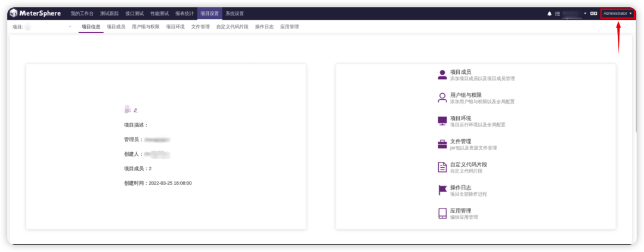This screenshot has height=252, width=644.
Task: Open the 项目 selector dropdown
Action: pos(47,27)
